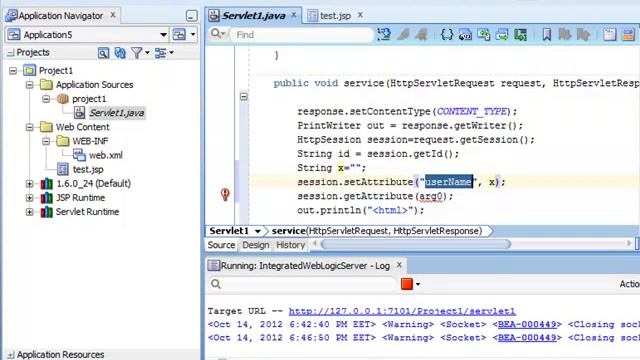
Task: Click the horizontal scrollbar left arrow
Action: [x=315, y=244]
